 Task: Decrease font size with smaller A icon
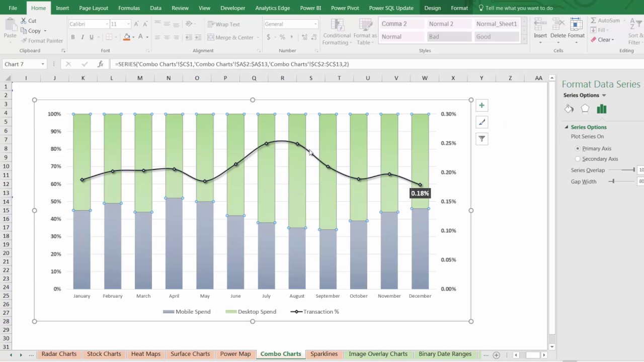point(145,24)
